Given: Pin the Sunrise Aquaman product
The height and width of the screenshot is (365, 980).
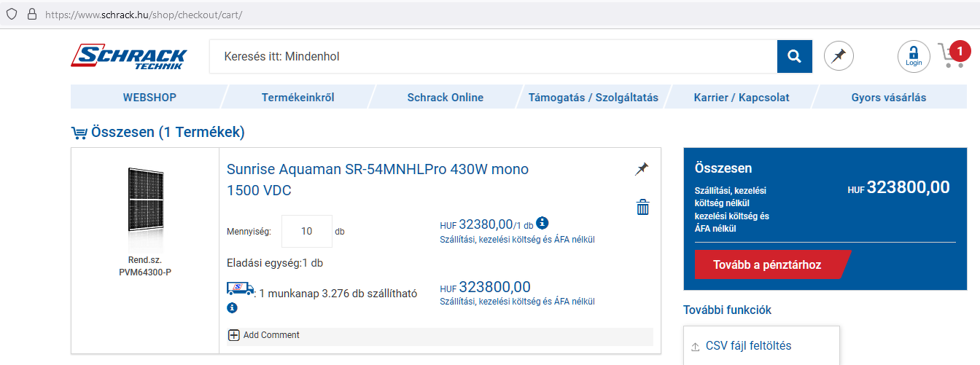Looking at the screenshot, I should [642, 169].
